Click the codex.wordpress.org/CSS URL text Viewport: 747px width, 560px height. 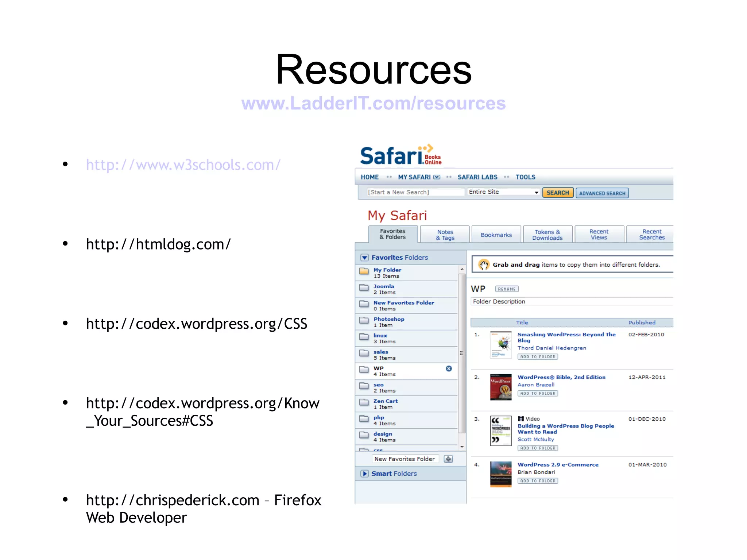click(197, 324)
